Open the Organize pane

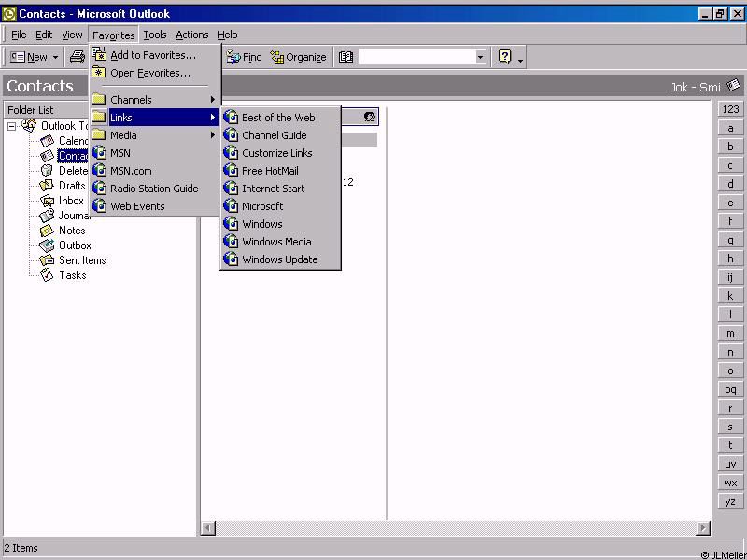click(x=298, y=57)
